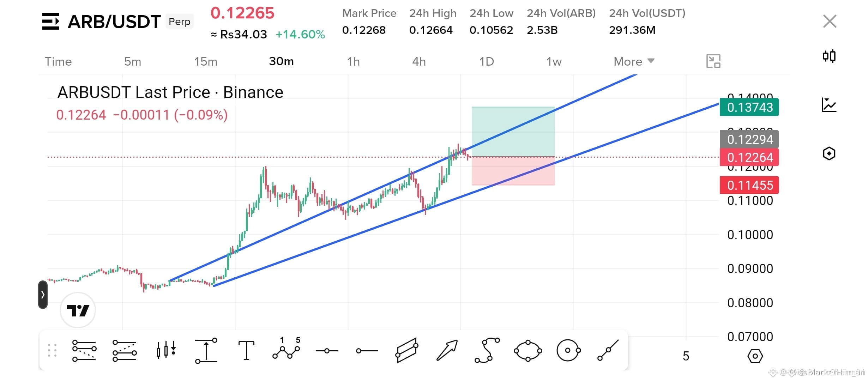Select the green take-profit zone of the position
Viewport: 868px width, 381px height.
pos(513,131)
